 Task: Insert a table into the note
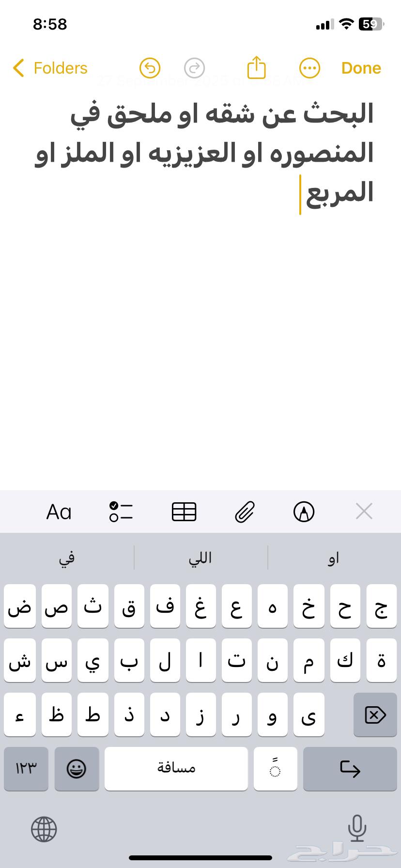184,512
